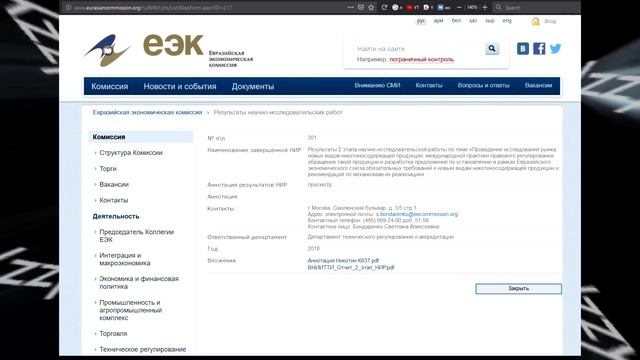
Task: Open the Twitter bird icon
Action: coord(555,49)
